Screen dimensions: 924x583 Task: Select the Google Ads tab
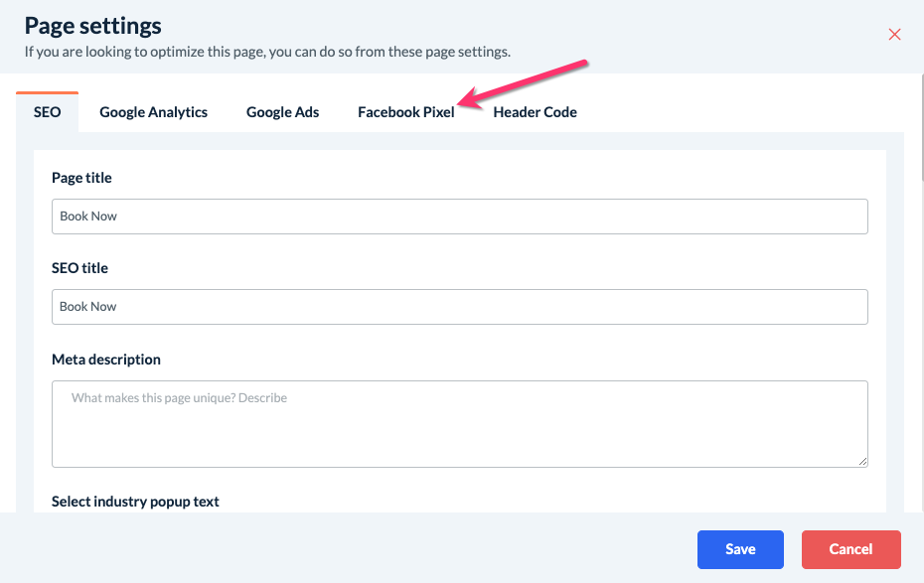click(x=283, y=112)
